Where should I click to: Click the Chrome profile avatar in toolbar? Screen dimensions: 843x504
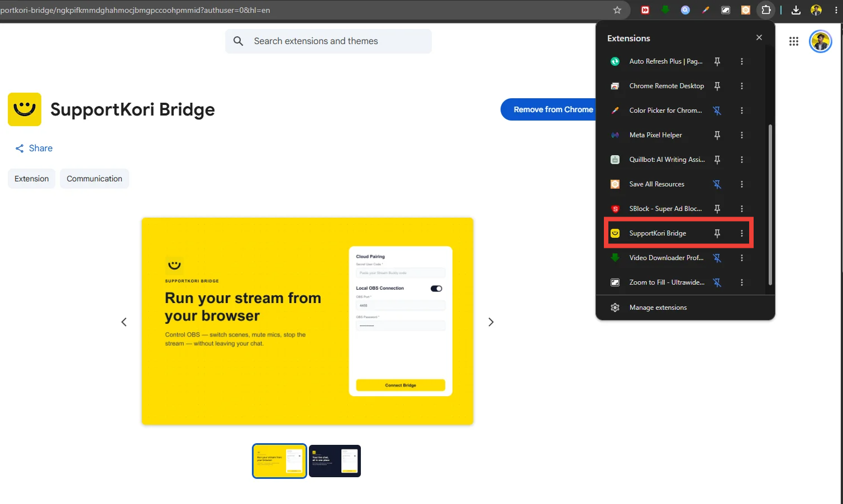coord(816,10)
